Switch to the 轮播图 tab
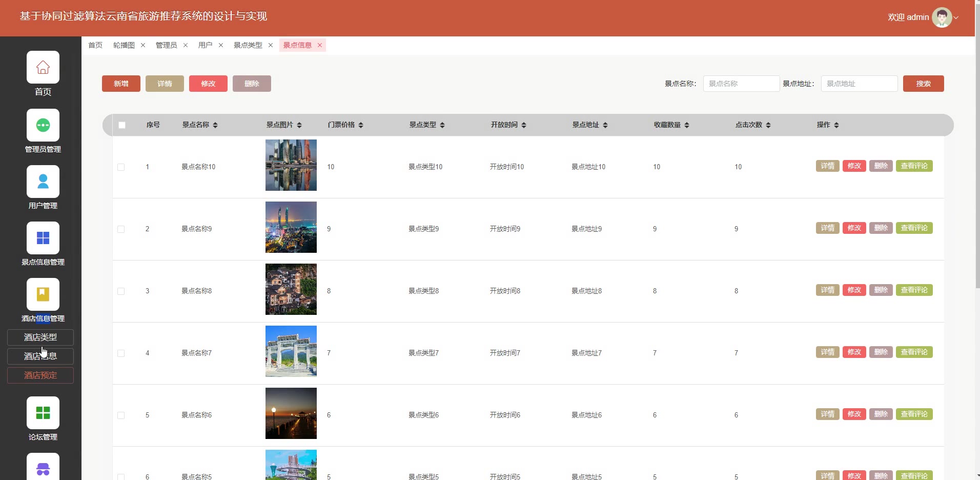 [x=124, y=45]
